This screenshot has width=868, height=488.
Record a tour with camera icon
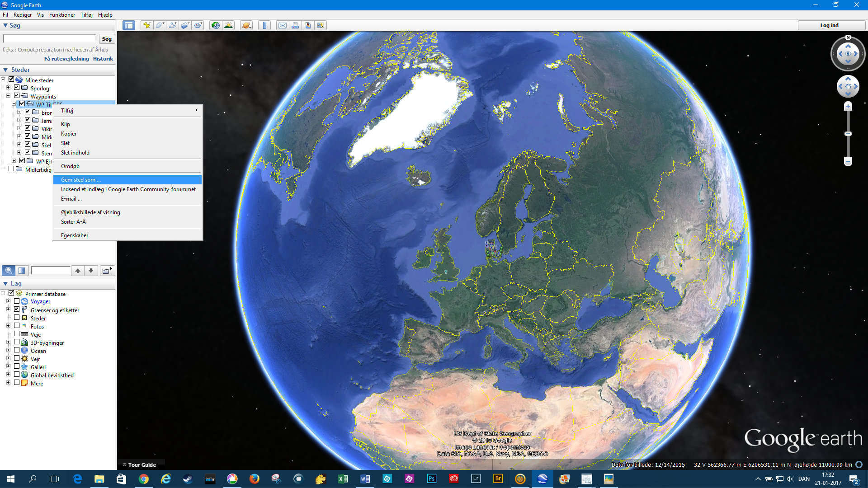198,25
